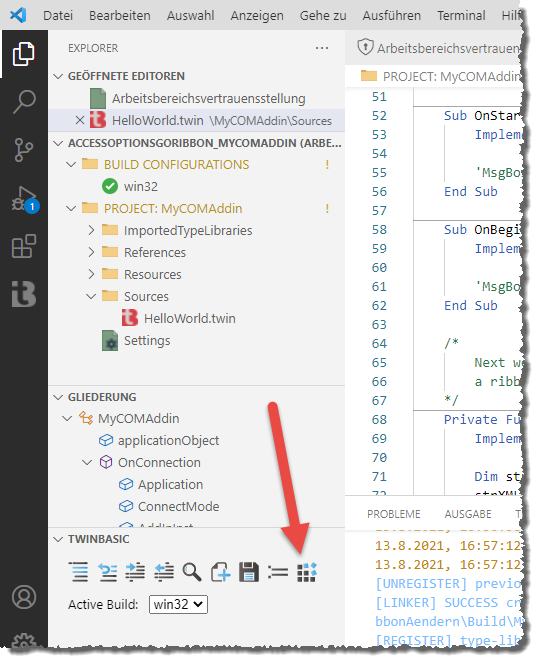
Task: Click twinBASIC undo-indent arrow icon
Action: (107, 572)
